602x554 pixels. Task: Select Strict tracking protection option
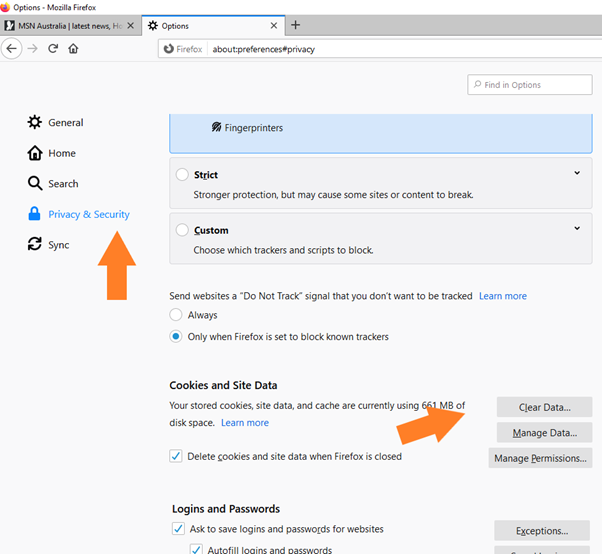click(x=182, y=175)
